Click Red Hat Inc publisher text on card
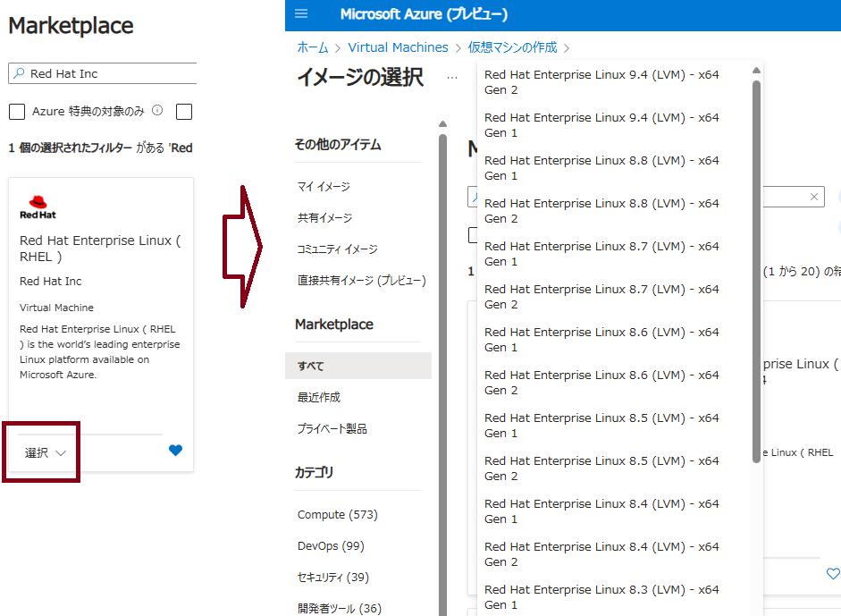 click(50, 281)
